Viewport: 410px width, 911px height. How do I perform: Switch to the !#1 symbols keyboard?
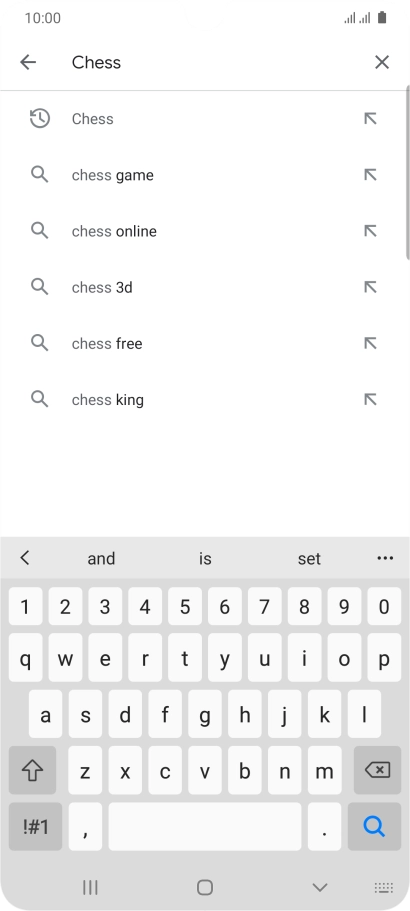point(35,826)
